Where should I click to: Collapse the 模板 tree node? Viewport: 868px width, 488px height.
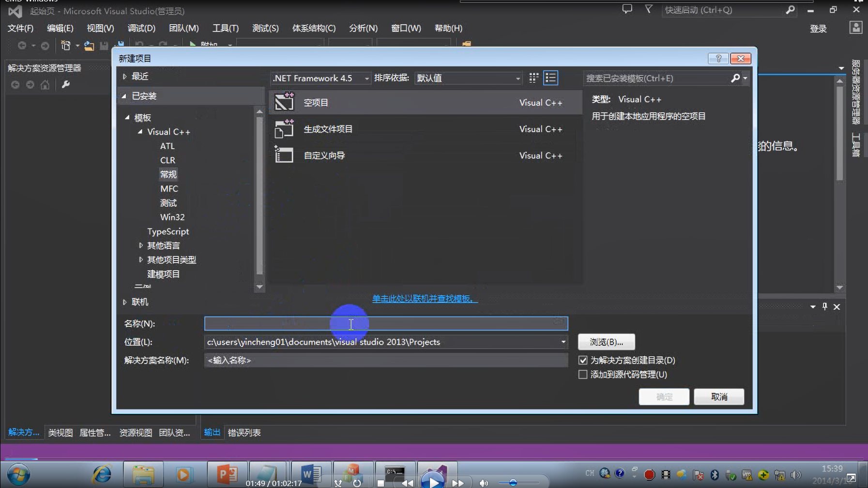pos(127,118)
